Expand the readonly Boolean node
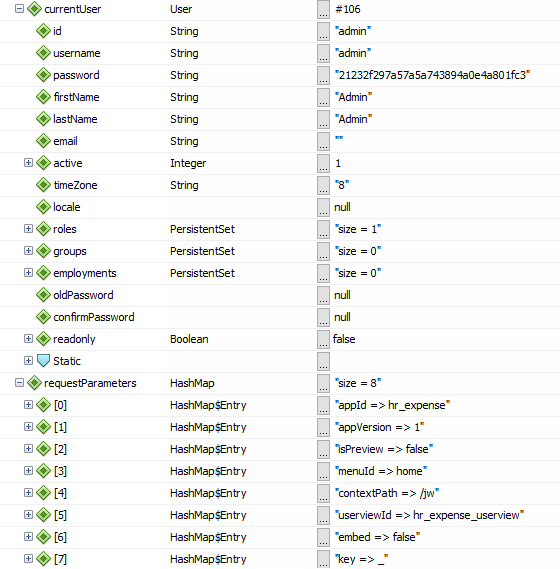The image size is (560, 569). click(x=28, y=339)
